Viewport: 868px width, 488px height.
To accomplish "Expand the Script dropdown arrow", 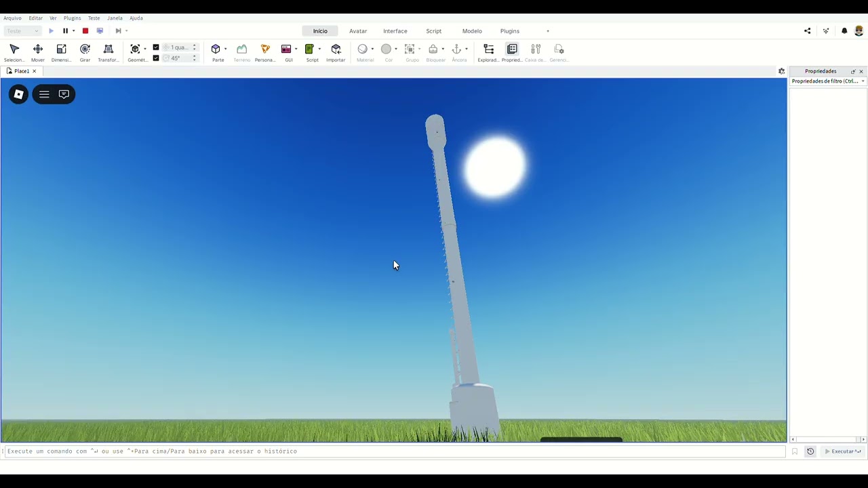I will 319,49.
